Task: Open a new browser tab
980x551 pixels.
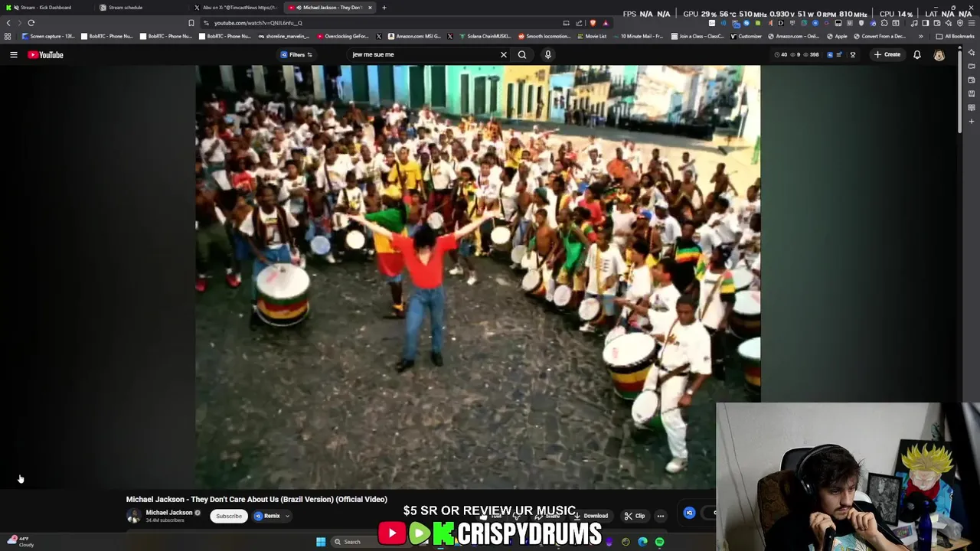Action: click(384, 7)
